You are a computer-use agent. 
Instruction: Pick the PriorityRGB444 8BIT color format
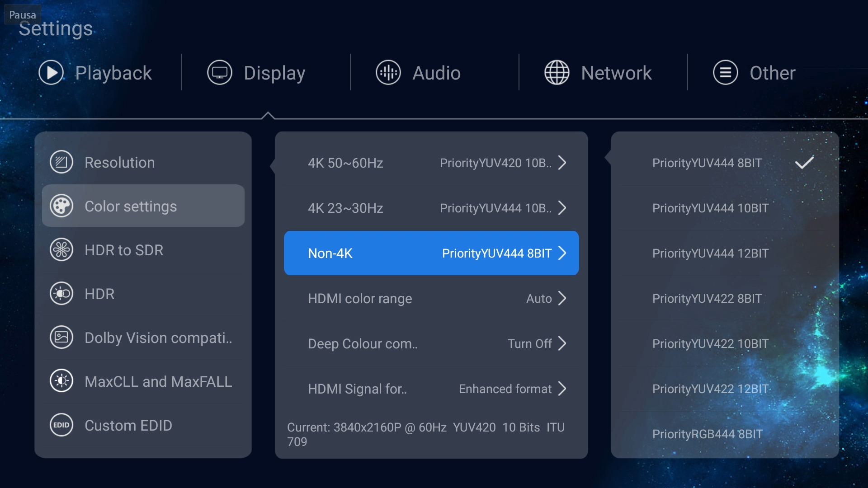pos(725,434)
